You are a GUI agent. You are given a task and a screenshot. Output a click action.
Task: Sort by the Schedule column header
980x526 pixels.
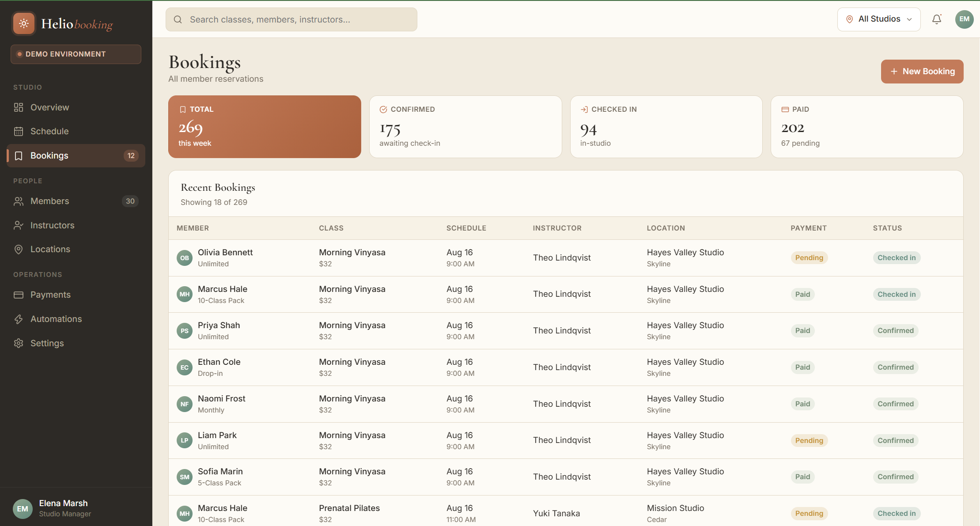pos(466,228)
